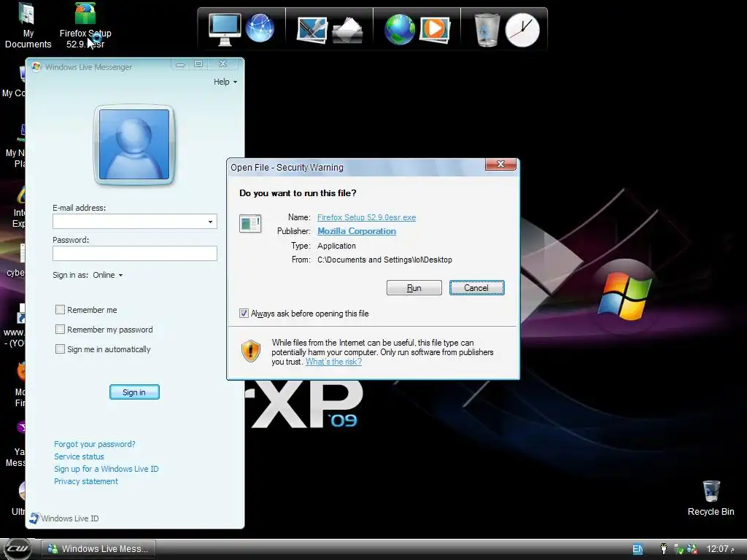Open the What's the risk? link
Image resolution: width=747 pixels, height=560 pixels.
pos(333,362)
